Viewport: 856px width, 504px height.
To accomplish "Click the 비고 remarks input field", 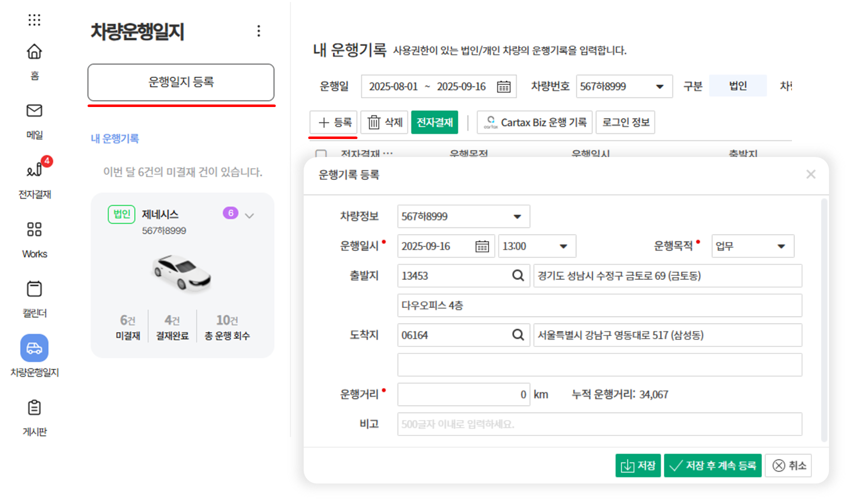I will point(599,424).
